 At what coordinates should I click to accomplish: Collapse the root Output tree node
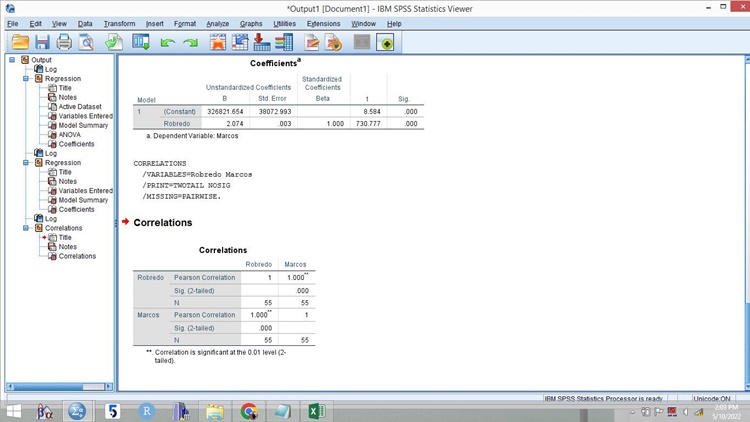pyautogui.click(x=12, y=60)
